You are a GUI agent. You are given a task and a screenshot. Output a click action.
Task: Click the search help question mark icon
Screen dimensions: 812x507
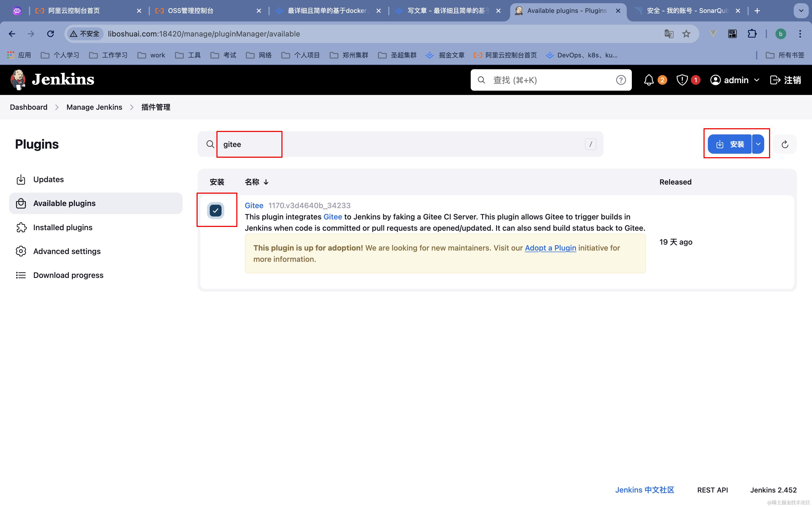pos(620,80)
